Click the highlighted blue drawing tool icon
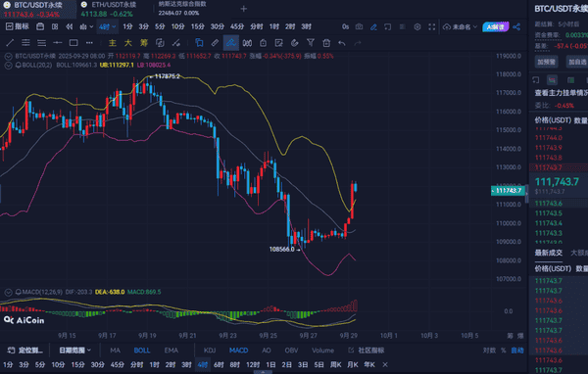Screen dimensions: 588x374 [230, 43]
